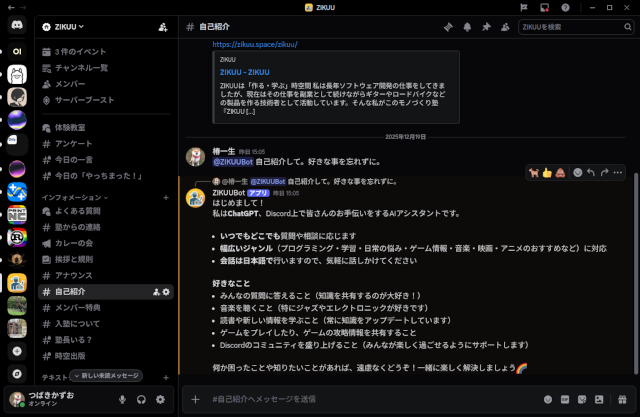Open the アナウンス channel
The height and width of the screenshot is (417, 640).
click(74, 275)
